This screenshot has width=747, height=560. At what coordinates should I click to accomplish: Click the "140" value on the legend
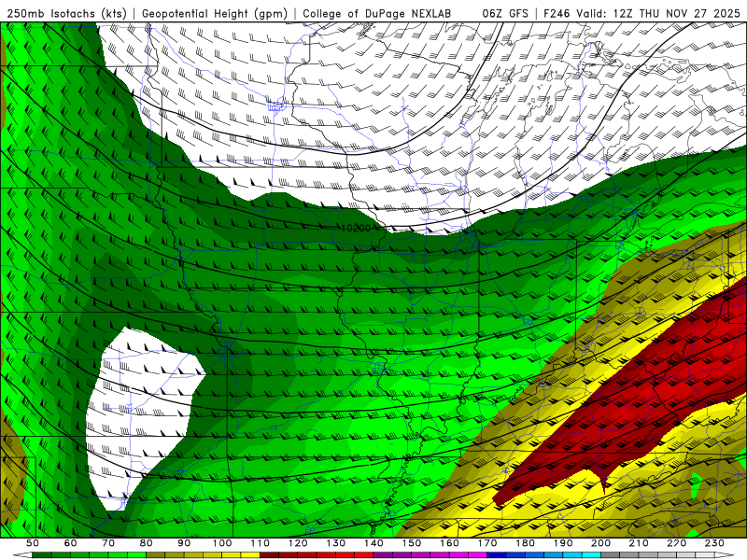tap(373, 543)
